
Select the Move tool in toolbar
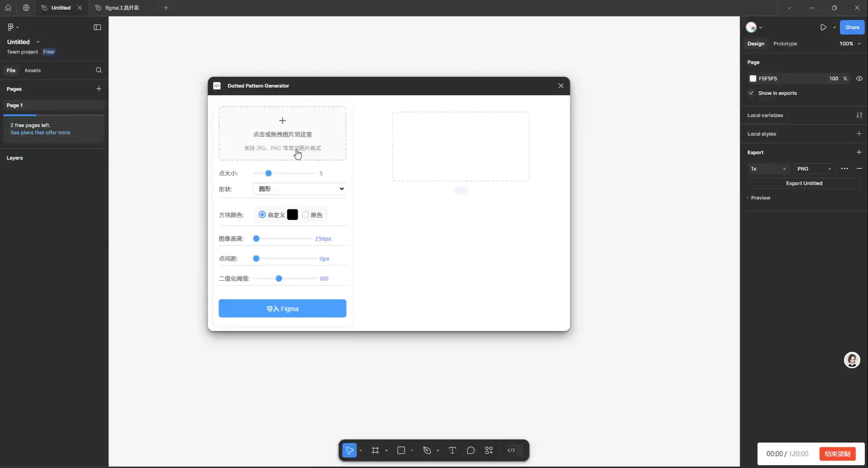[x=349, y=450]
